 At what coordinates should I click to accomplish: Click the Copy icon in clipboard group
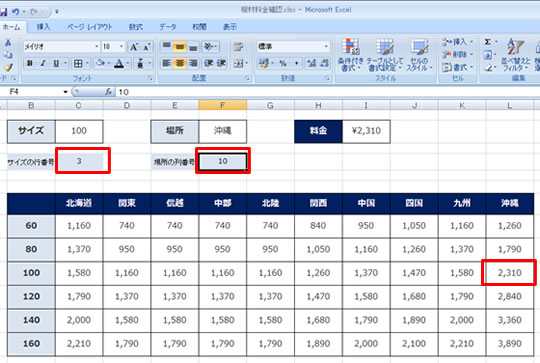point(8,55)
